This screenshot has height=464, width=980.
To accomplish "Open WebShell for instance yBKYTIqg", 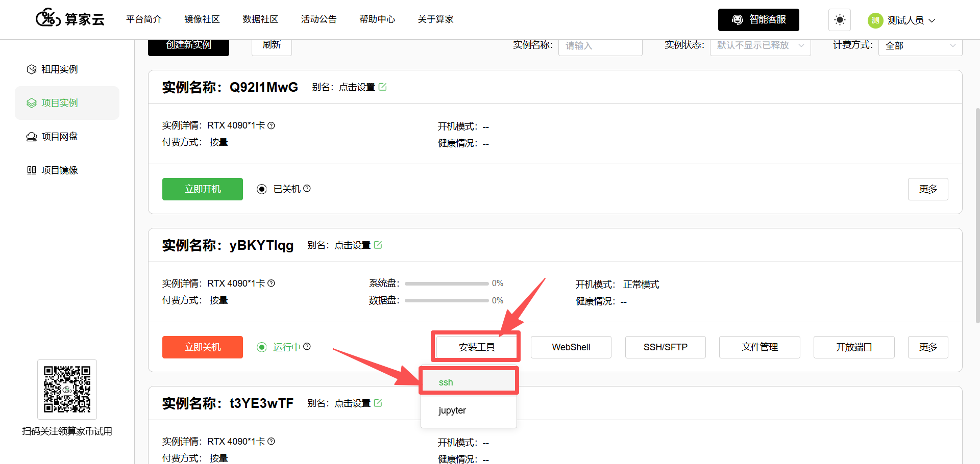I will click(x=571, y=347).
